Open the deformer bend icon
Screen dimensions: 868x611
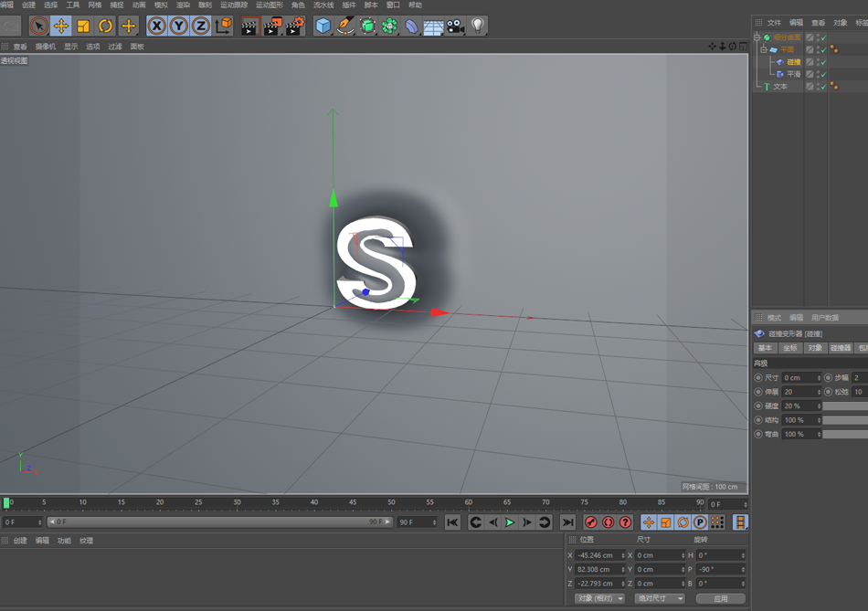coord(411,26)
